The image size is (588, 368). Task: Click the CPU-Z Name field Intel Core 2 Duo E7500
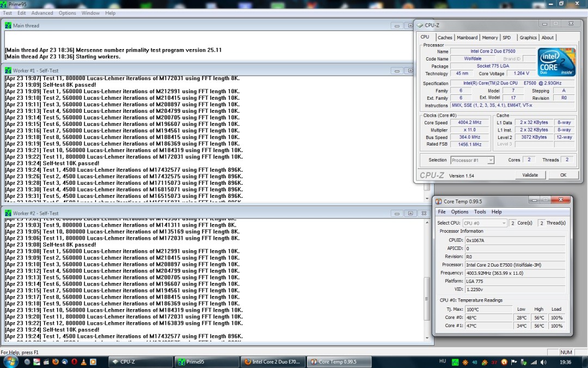click(493, 51)
